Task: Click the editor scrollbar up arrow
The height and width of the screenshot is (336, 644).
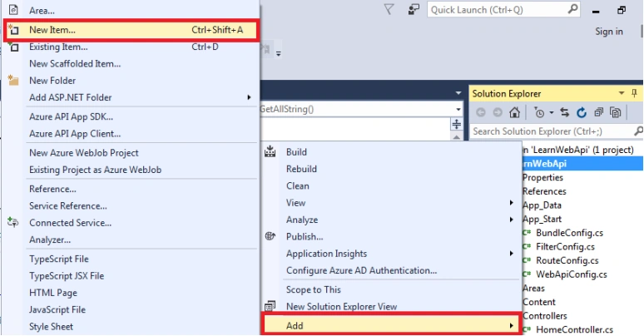Action: click(456, 136)
